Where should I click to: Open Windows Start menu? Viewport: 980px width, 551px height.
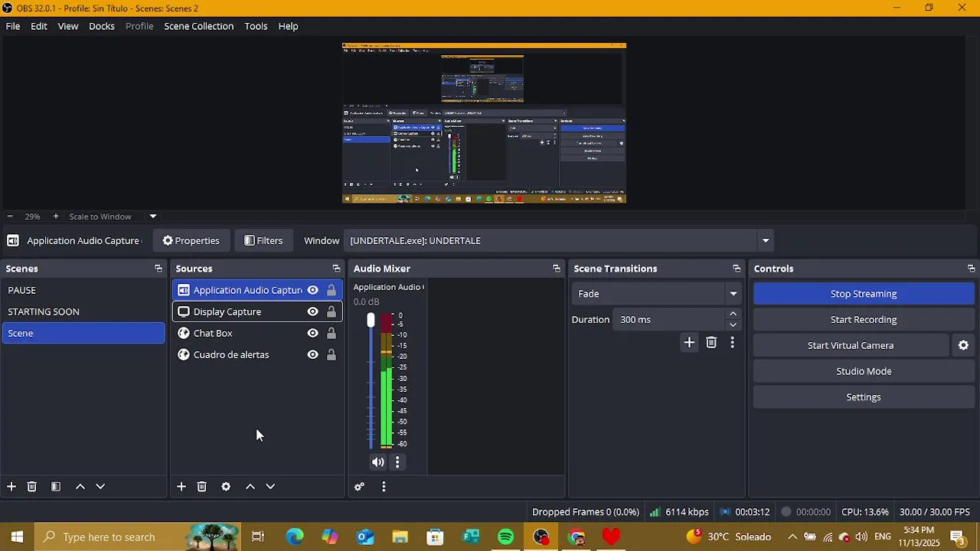point(18,537)
